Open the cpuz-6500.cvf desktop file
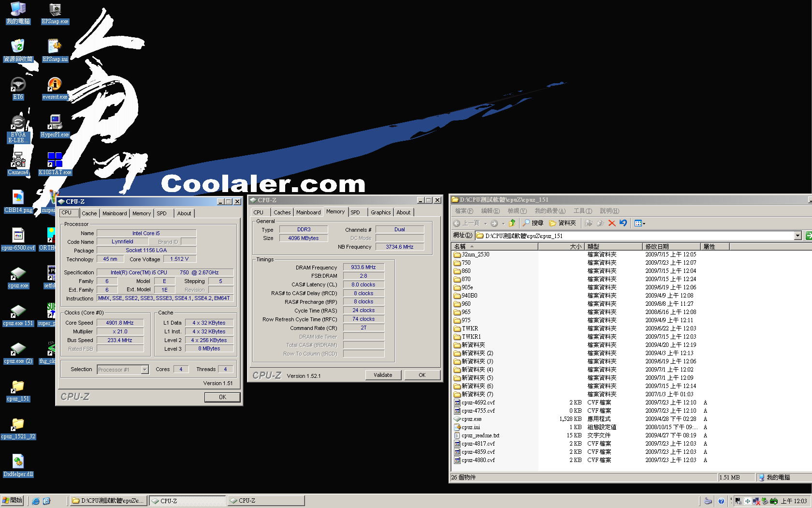 18,240
